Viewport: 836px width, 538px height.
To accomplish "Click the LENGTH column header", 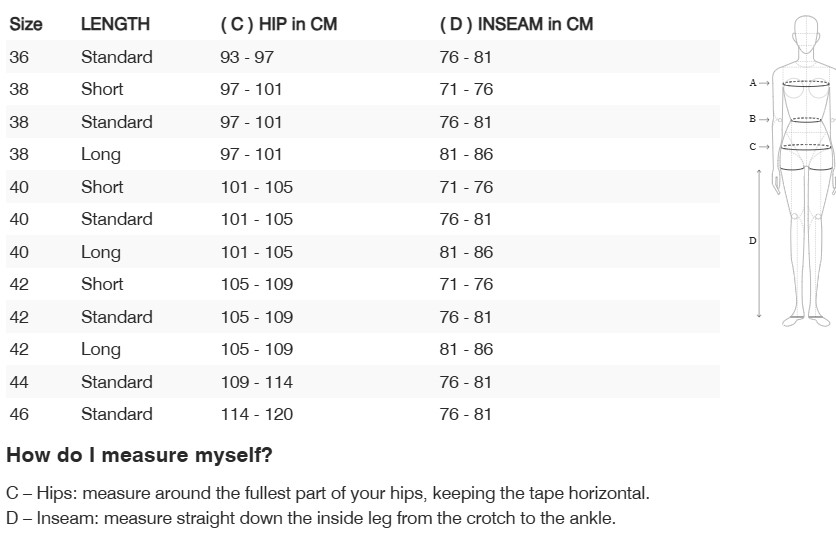I will point(115,24).
